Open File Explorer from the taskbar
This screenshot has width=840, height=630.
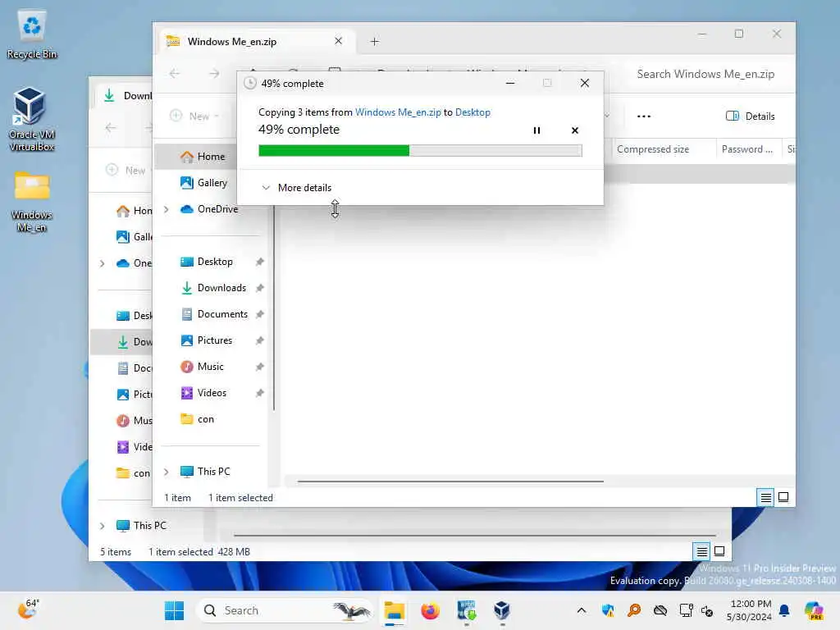click(394, 610)
